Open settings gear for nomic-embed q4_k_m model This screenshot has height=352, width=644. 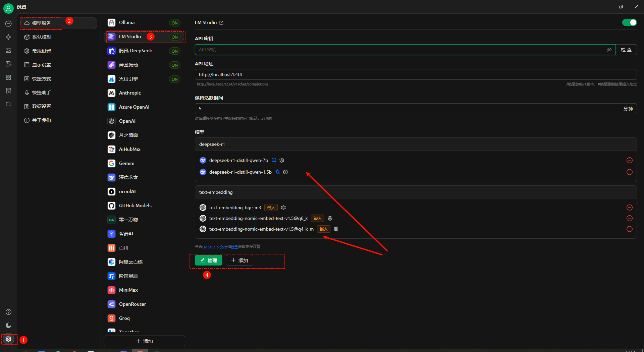[336, 229]
